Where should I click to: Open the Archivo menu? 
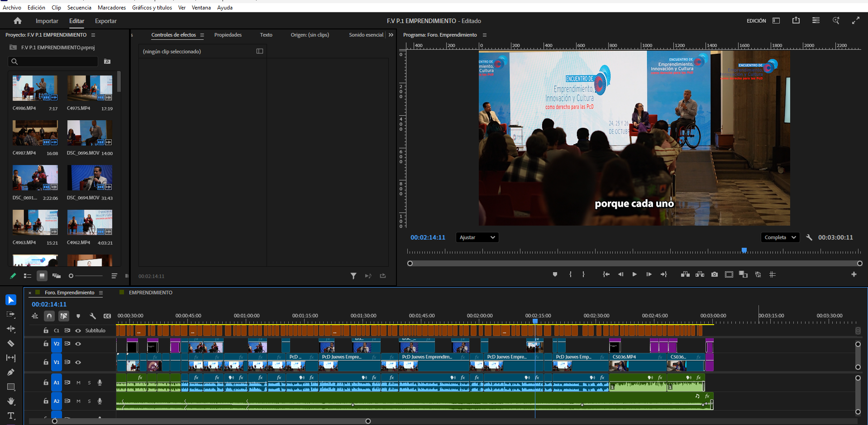[12, 7]
